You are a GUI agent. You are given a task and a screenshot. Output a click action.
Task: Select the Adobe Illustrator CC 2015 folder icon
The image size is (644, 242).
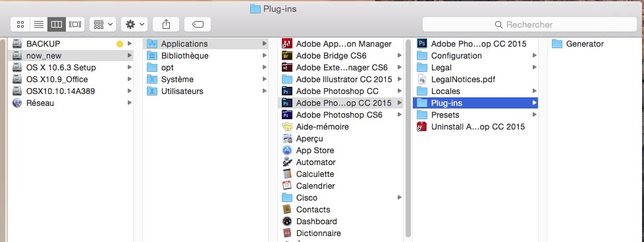(x=287, y=79)
